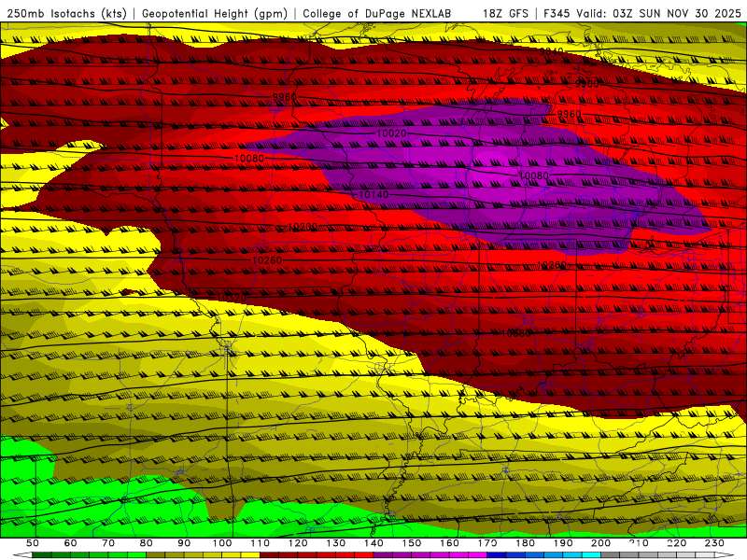
Task: Click the dark blue swatch just above 170
Action: tap(497, 555)
